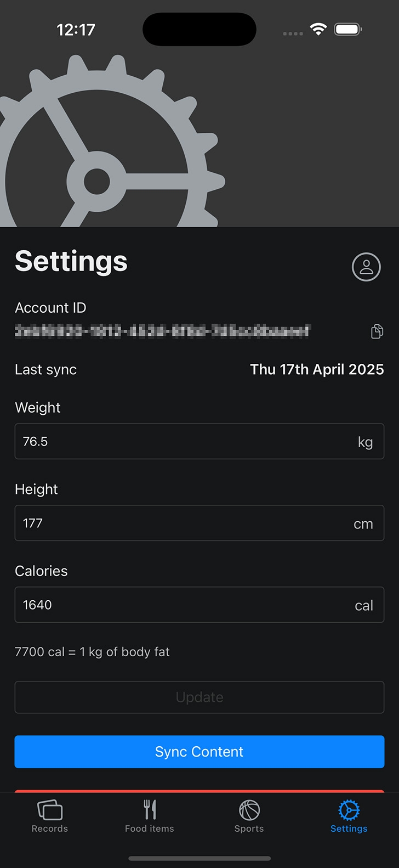Tap the Settings gear tab icon
399x868 pixels.
[x=349, y=810]
